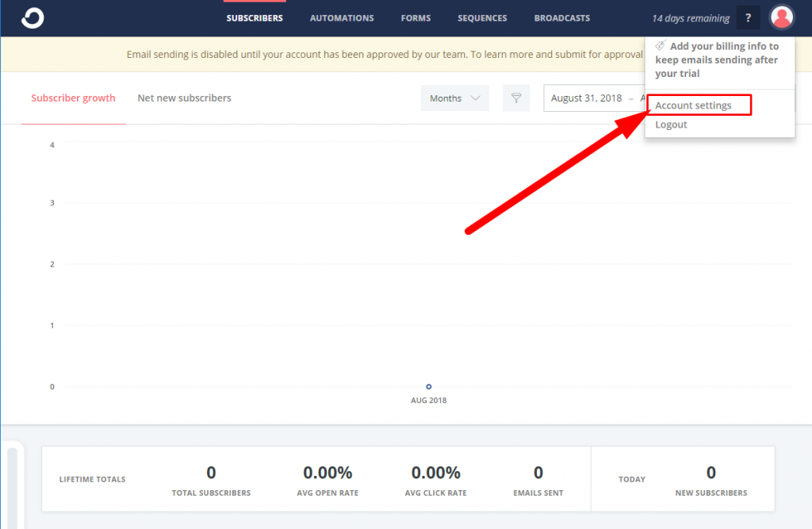Image resolution: width=812 pixels, height=529 pixels.
Task: Navigate to Sequences
Action: pyautogui.click(x=482, y=18)
